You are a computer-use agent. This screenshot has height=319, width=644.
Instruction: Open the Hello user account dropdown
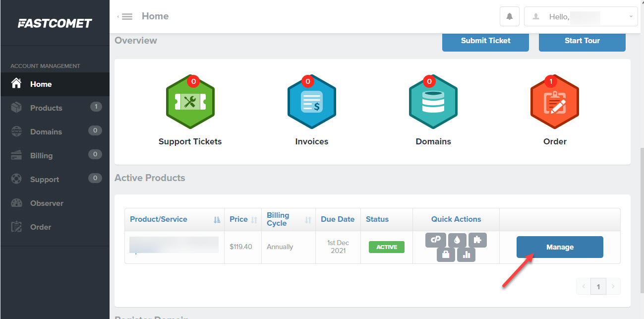[x=581, y=16]
